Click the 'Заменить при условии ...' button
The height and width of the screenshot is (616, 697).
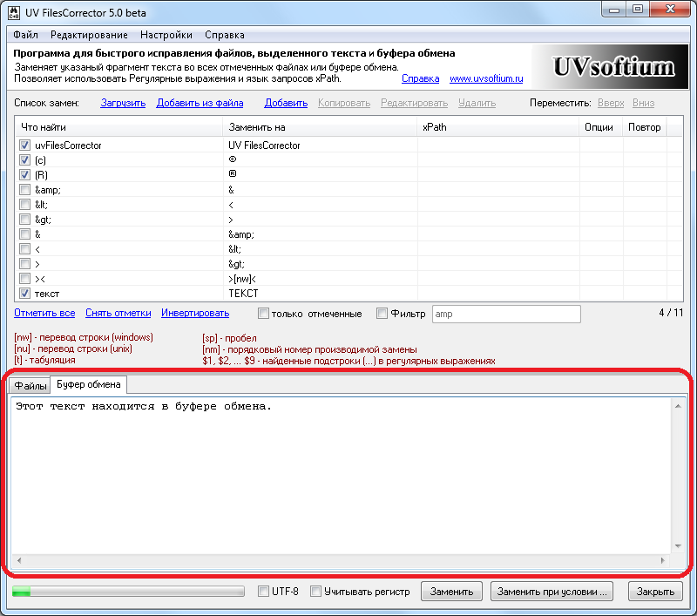point(552,592)
